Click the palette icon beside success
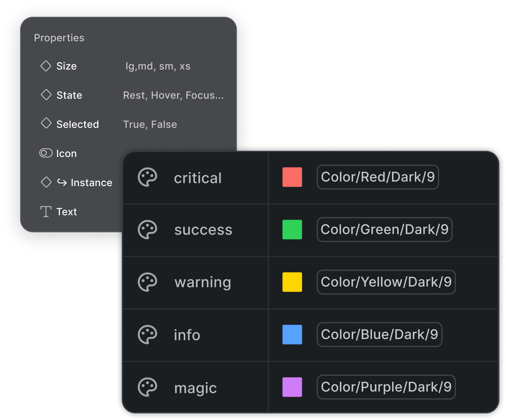This screenshot has width=506, height=420. tap(148, 230)
